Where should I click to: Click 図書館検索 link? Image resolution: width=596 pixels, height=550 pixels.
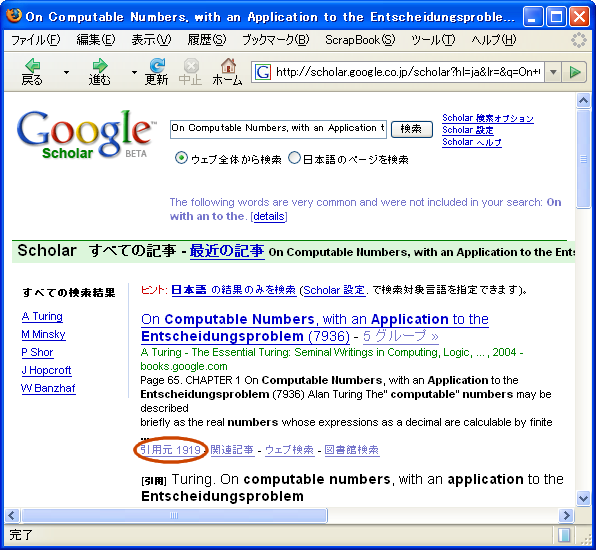[352, 450]
